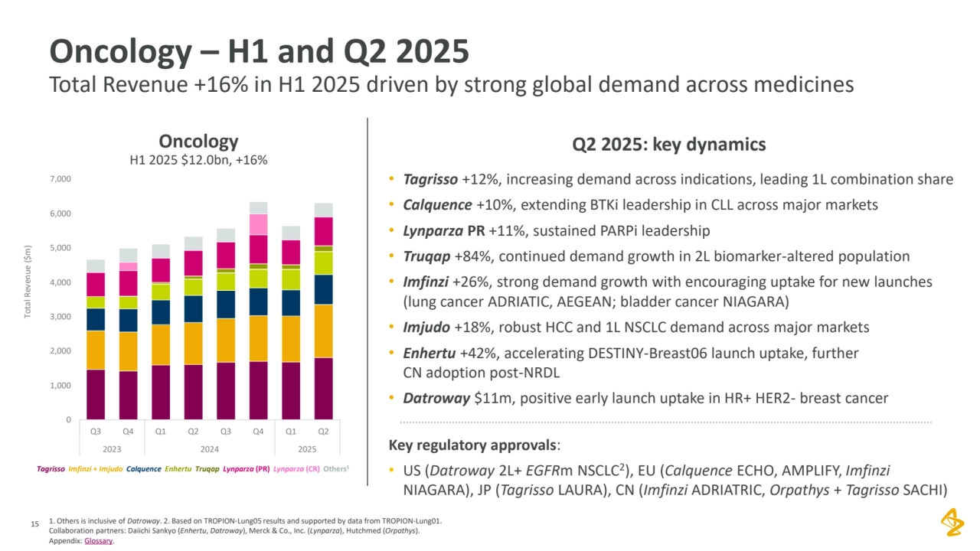Click the 7,000 y-axis label
Screen dimensions: 980x551
click(61, 179)
